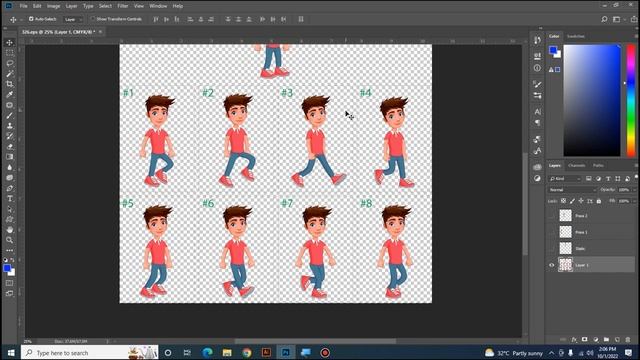
Task: Select the Rectangular Marquee tool
Action: 9,53
